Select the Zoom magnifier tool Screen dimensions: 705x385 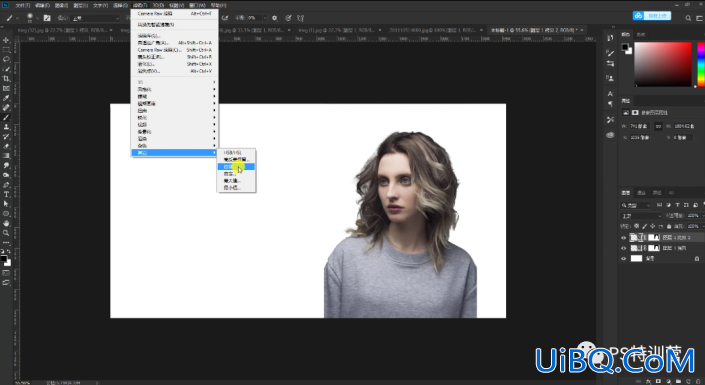point(6,233)
